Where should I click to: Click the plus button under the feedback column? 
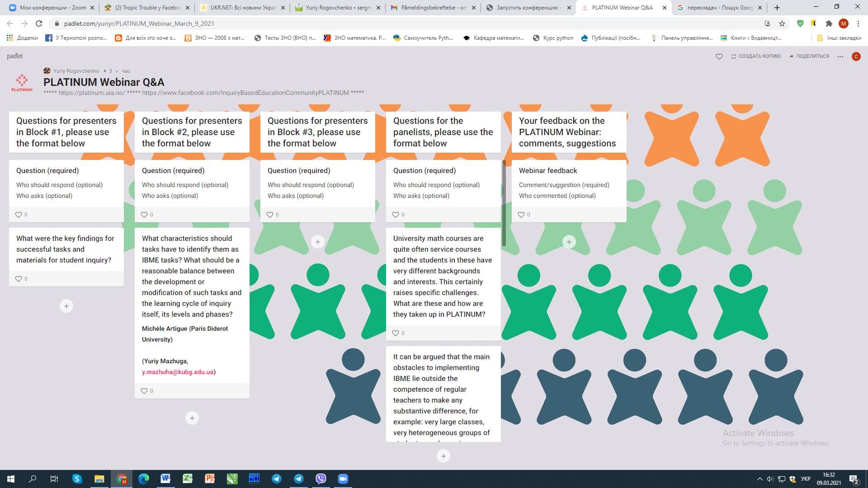[x=569, y=241]
